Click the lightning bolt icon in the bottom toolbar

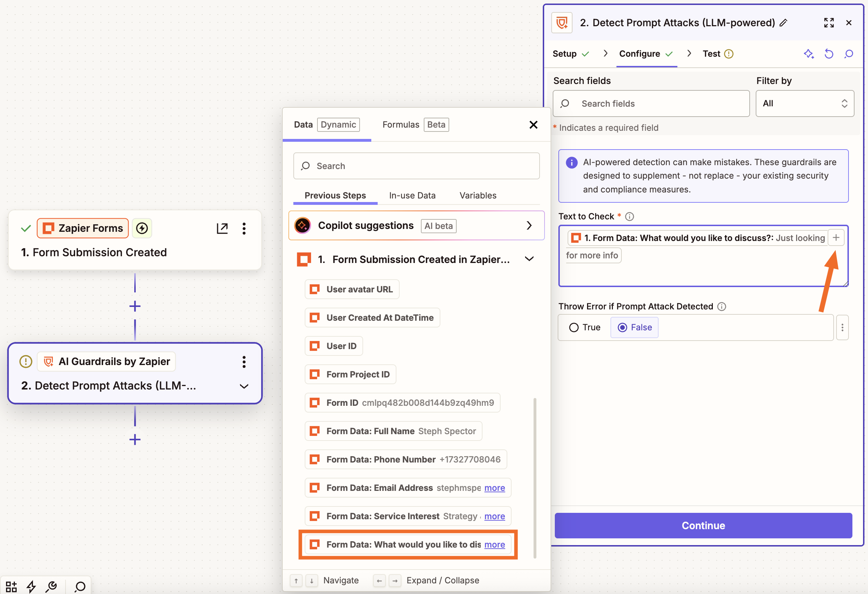pos(32,586)
